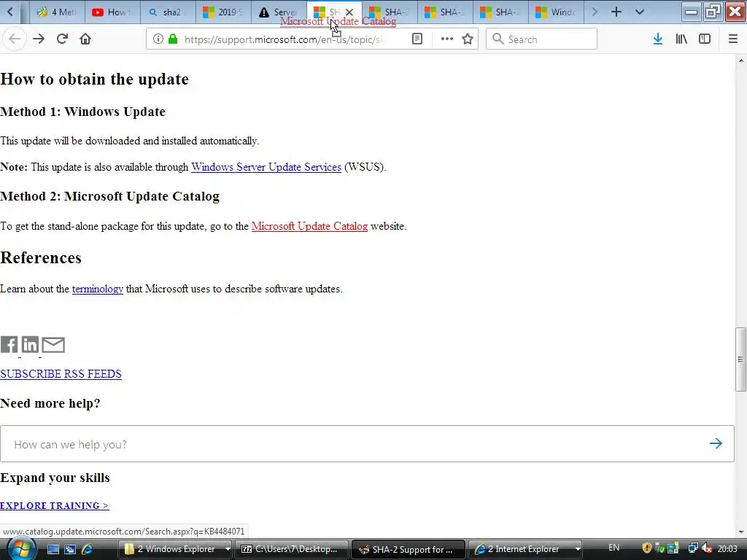Open a new tab with the plus button
The height and width of the screenshot is (560, 747).
point(616,12)
